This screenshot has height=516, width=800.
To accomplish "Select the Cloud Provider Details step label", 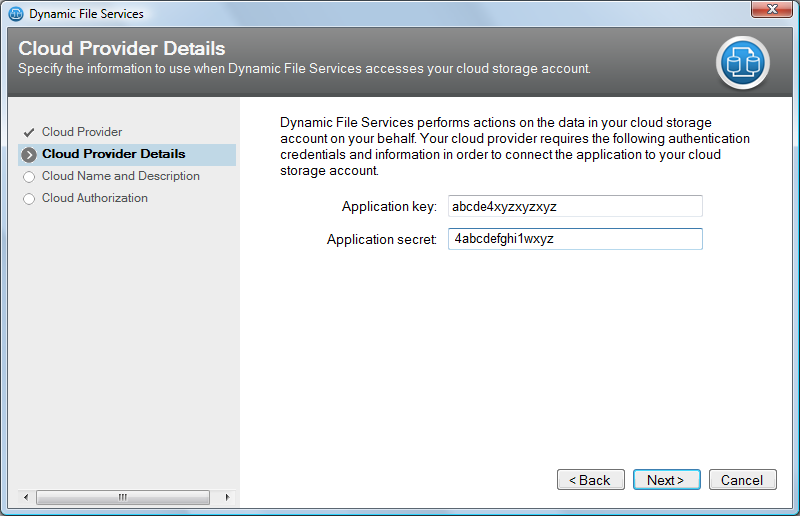I will pyautogui.click(x=113, y=154).
